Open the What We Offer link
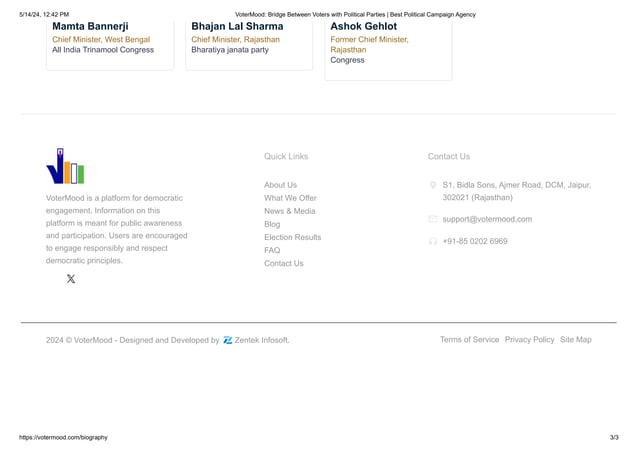Image resolution: width=638 pixels, height=451 pixels. click(290, 198)
